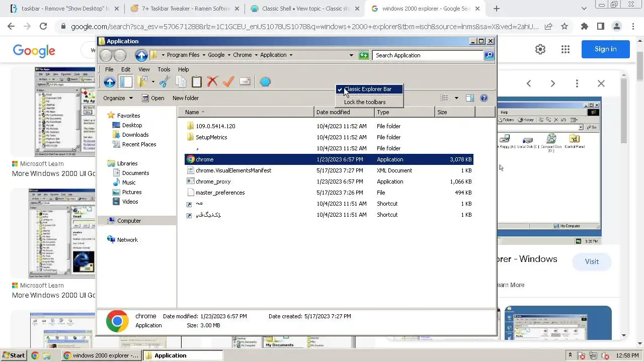Viewport: 644px width, 362px height.
Task: Click the Start button
Action: click(x=14, y=355)
